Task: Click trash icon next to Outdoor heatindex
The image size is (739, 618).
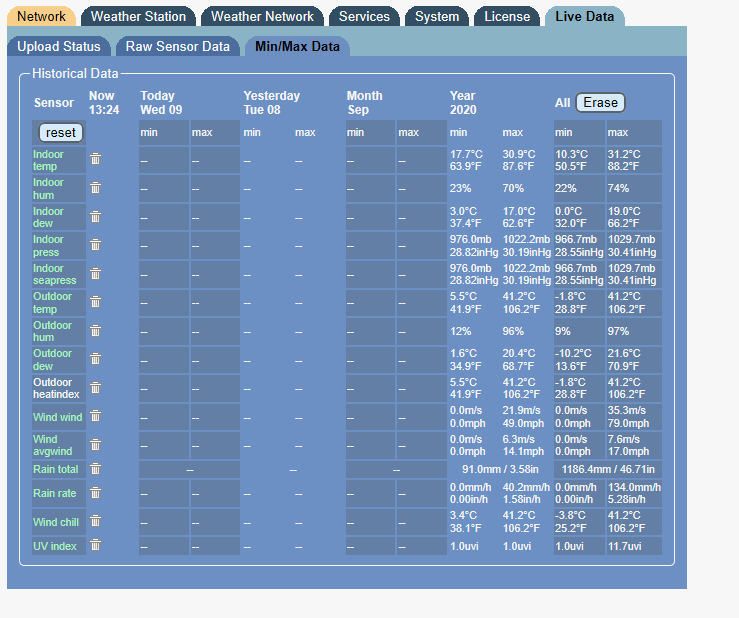Action: 95,388
